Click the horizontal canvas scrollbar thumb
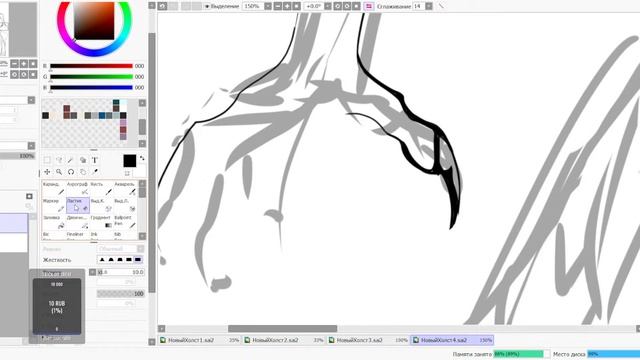This screenshot has height=360, width=640. pos(282,329)
